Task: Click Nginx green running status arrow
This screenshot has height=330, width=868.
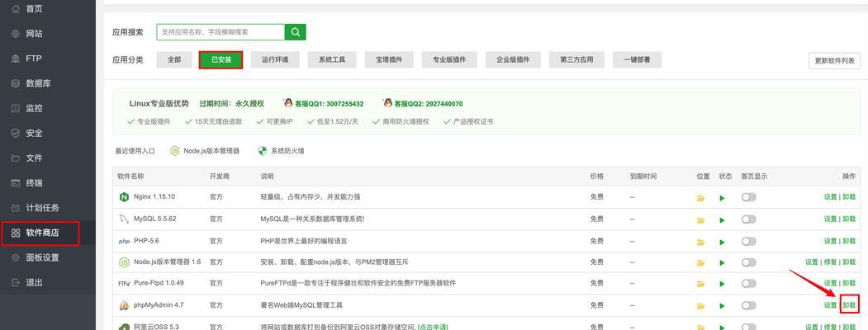Action: (x=722, y=198)
